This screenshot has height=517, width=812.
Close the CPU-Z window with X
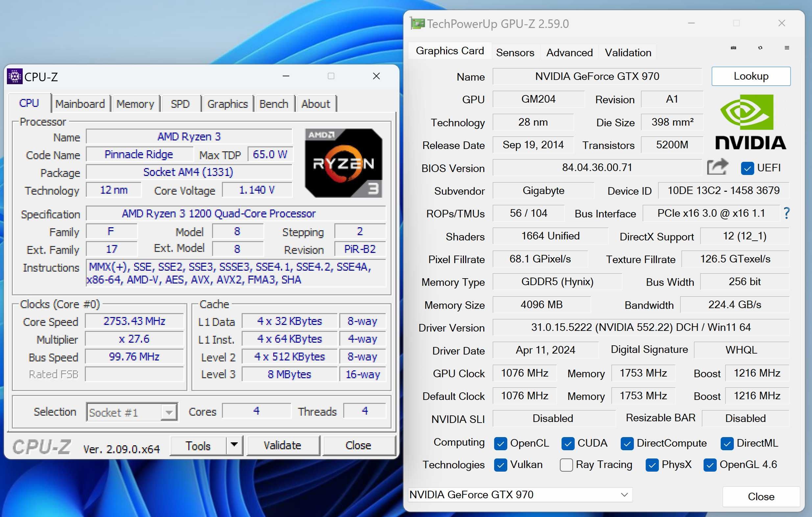pyautogui.click(x=376, y=76)
